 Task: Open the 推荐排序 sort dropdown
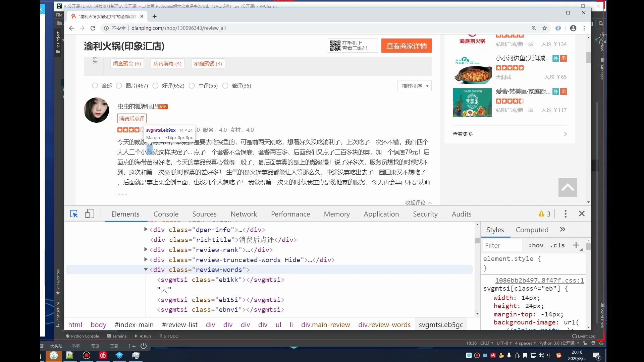415,86
